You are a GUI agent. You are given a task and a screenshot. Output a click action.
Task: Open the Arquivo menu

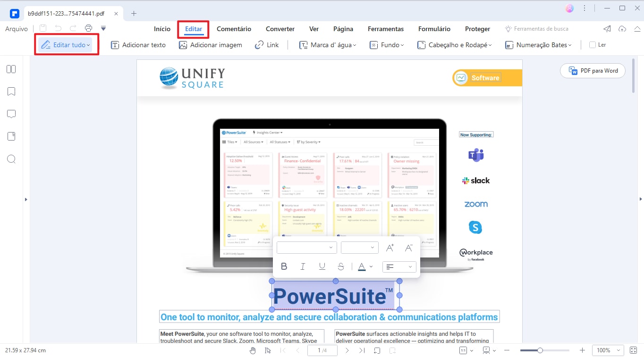(17, 29)
